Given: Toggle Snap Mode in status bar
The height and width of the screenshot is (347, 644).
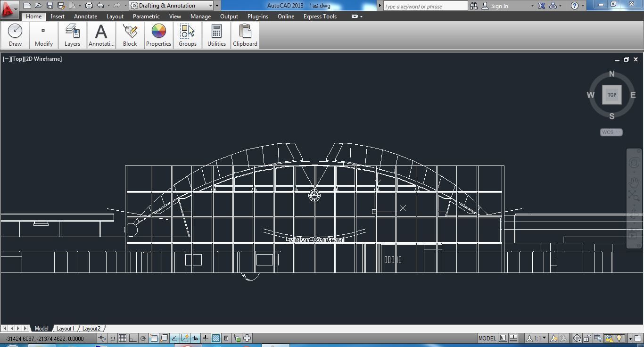Looking at the screenshot, I should tap(112, 338).
